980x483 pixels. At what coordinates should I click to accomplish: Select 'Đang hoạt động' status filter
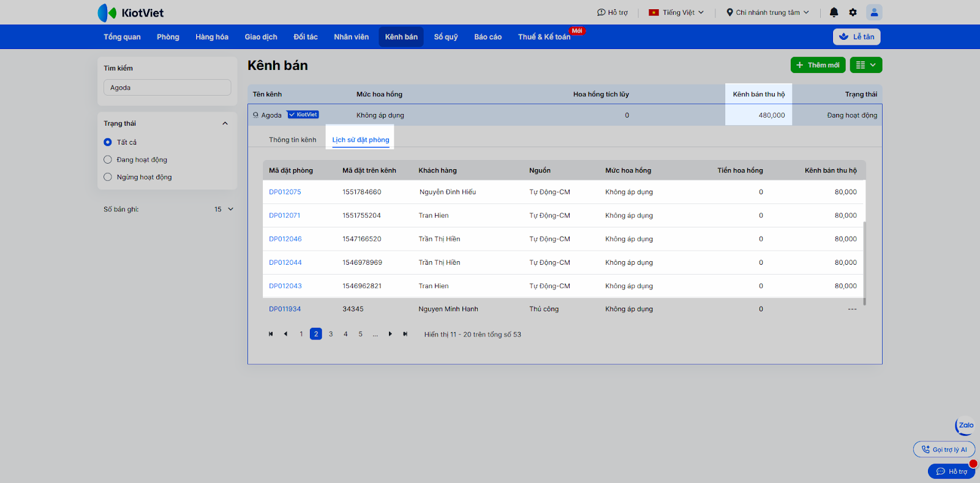(108, 160)
